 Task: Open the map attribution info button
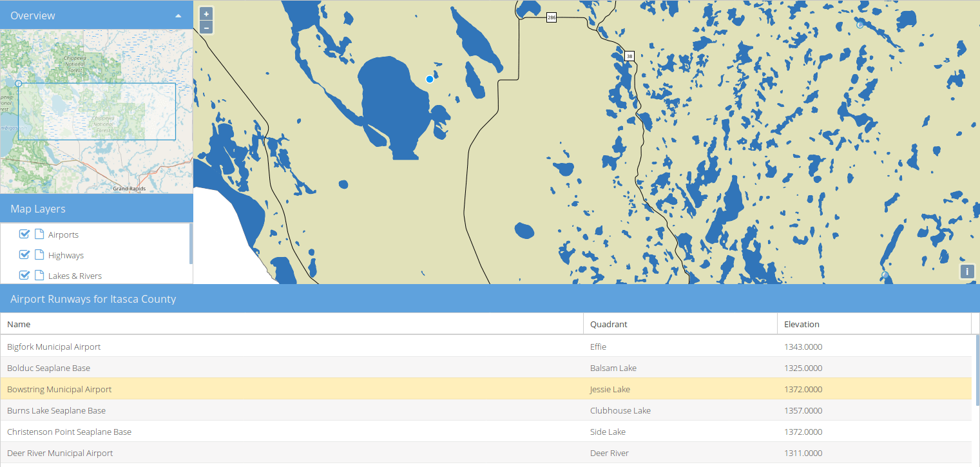tap(966, 271)
